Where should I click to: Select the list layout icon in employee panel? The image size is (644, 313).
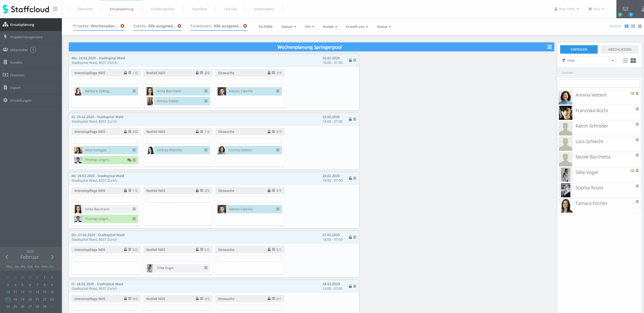coord(625,61)
